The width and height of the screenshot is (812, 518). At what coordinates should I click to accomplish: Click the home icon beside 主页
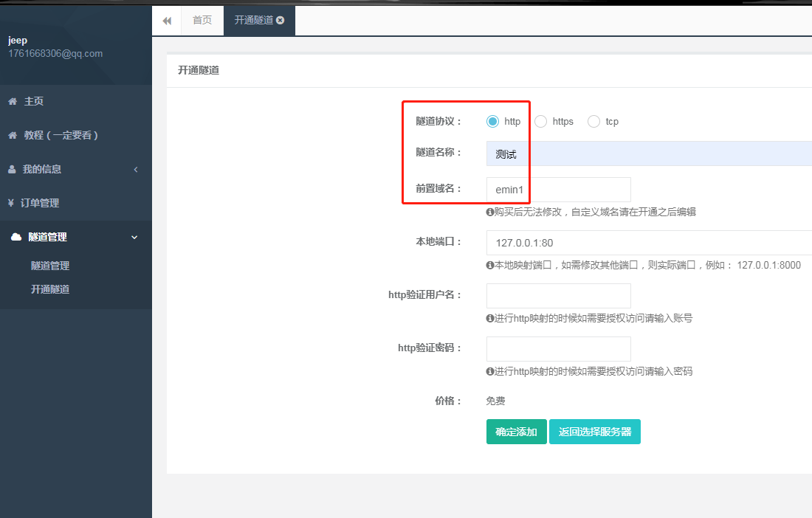tap(13, 101)
